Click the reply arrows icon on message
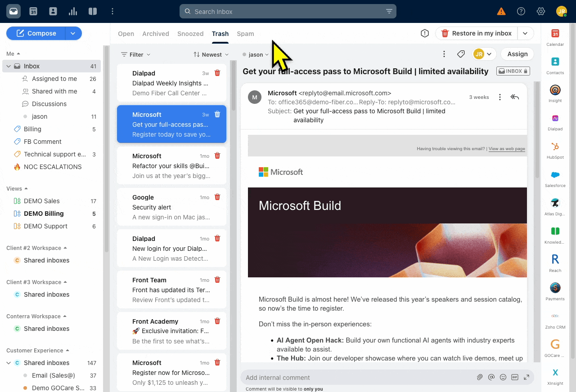The image size is (576, 392). click(x=515, y=97)
